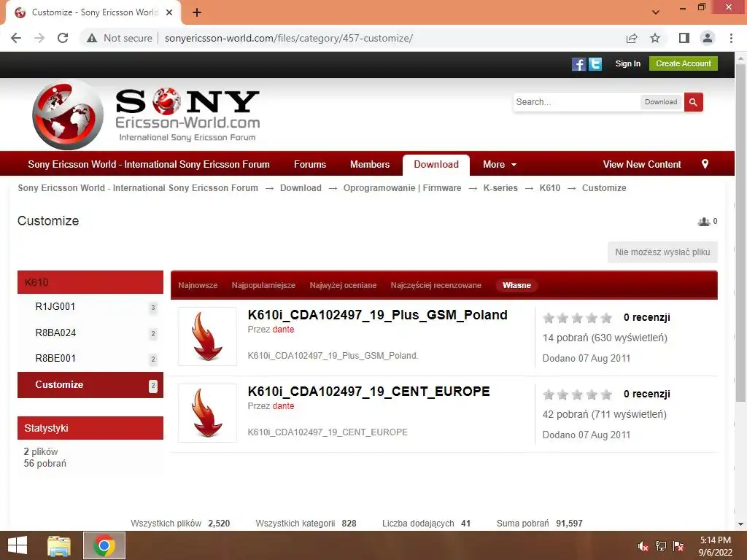The width and height of the screenshot is (747, 560).
Task: Click the Chrome forward arrow
Action: pyautogui.click(x=39, y=38)
